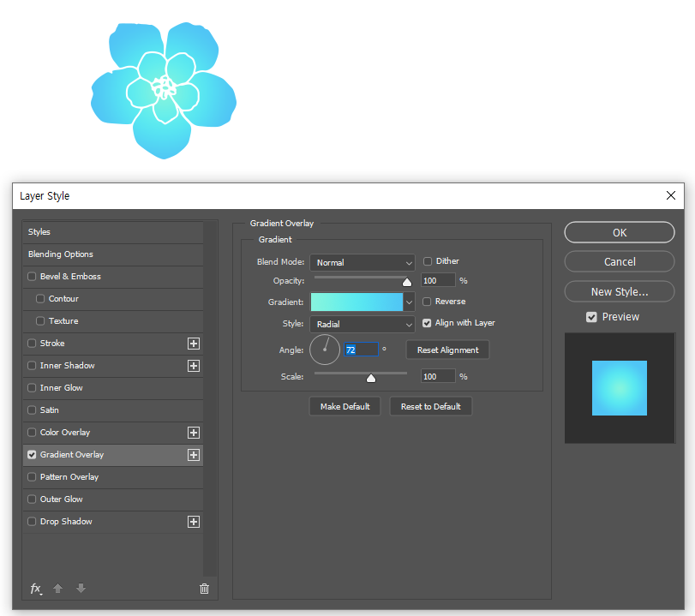Toggle the Preview checkbox
The height and width of the screenshot is (616, 695).
coord(591,317)
